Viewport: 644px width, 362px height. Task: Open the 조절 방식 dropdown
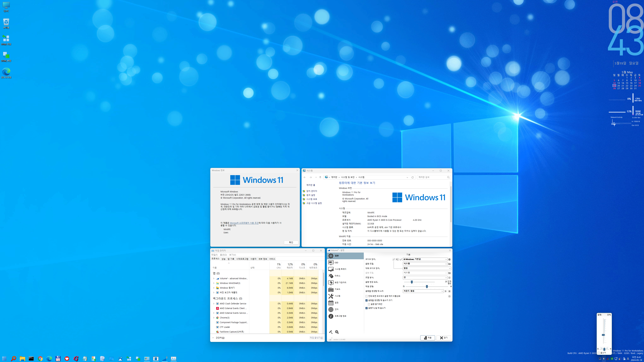pos(425,278)
